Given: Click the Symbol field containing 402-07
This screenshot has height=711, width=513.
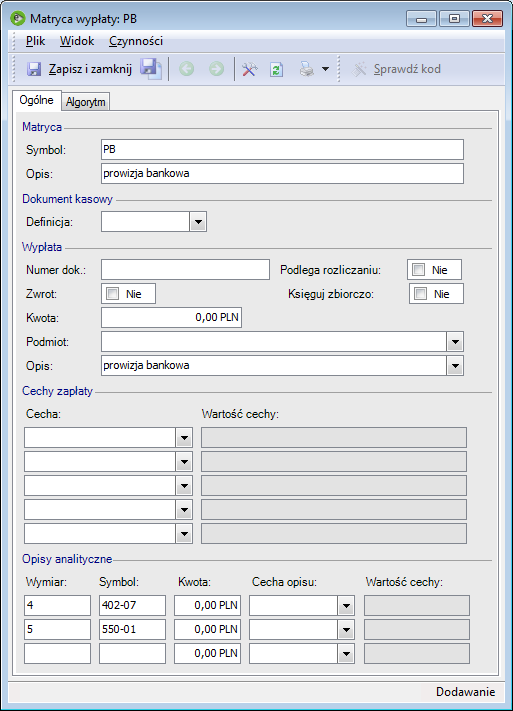Looking at the screenshot, I should pos(132,605).
